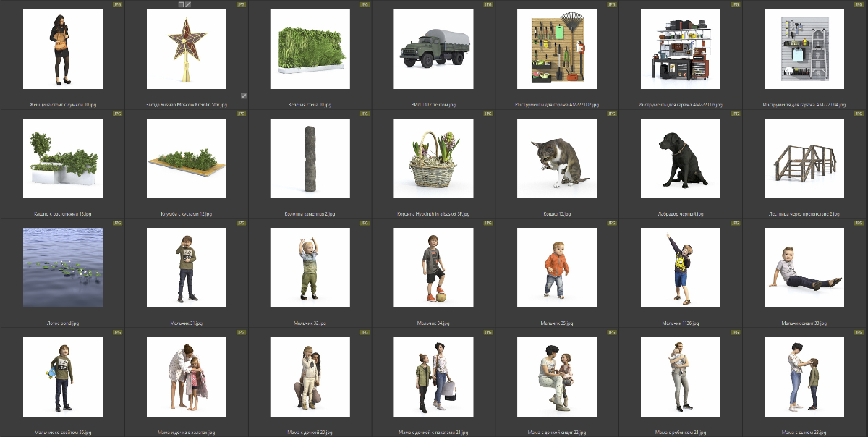Click the diagonal slash icon above the Kremlin star
The image size is (868, 437).
pyautogui.click(x=189, y=4)
